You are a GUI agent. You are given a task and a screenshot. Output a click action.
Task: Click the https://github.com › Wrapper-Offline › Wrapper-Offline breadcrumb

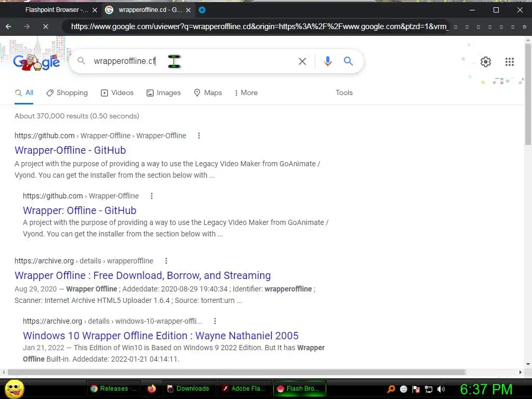tap(100, 136)
